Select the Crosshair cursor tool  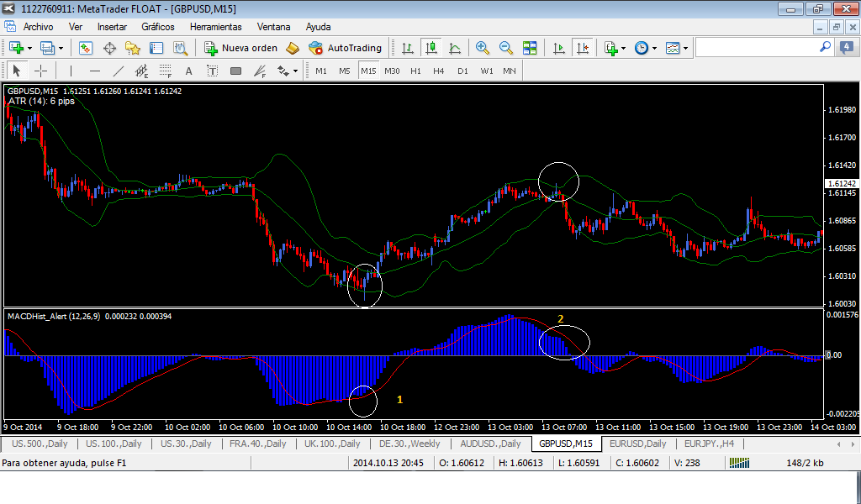point(40,71)
